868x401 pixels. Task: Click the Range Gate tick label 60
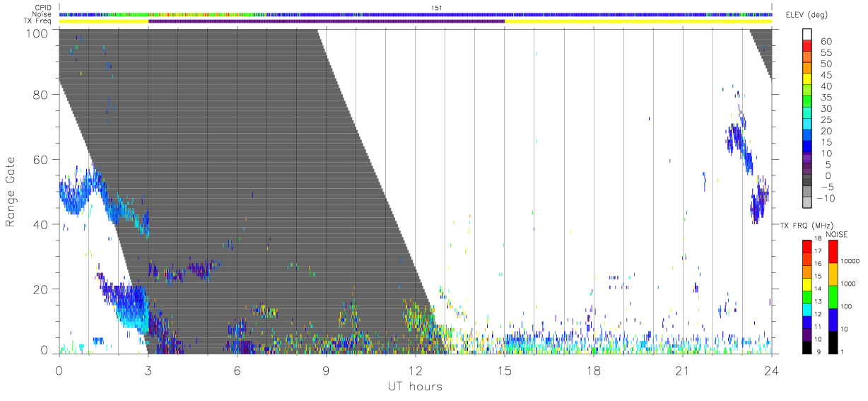(x=42, y=159)
